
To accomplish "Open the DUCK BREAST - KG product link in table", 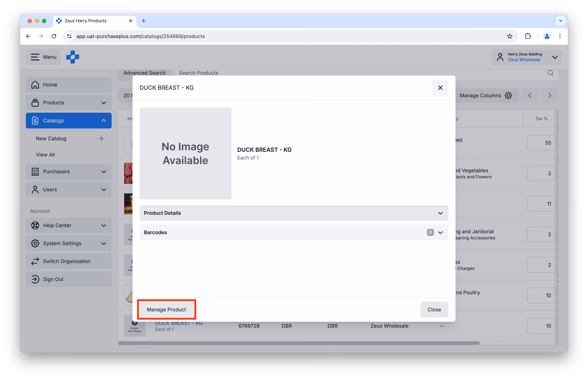I will 179,323.
